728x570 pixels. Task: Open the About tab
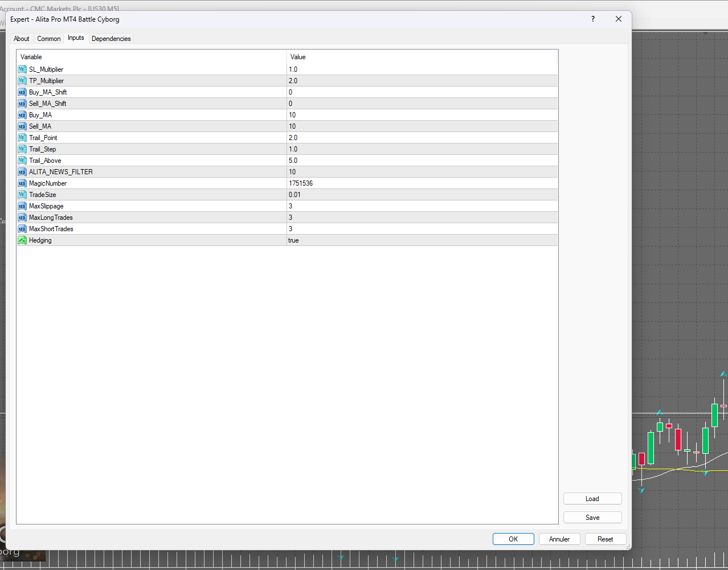click(22, 39)
